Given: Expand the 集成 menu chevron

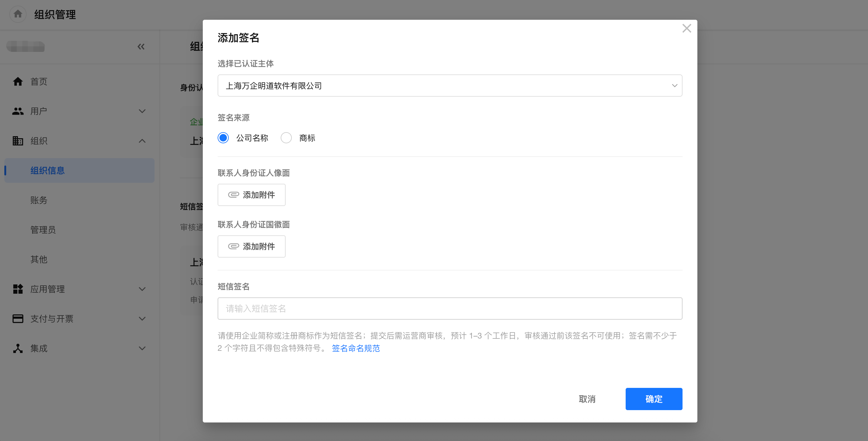Looking at the screenshot, I should tap(142, 348).
